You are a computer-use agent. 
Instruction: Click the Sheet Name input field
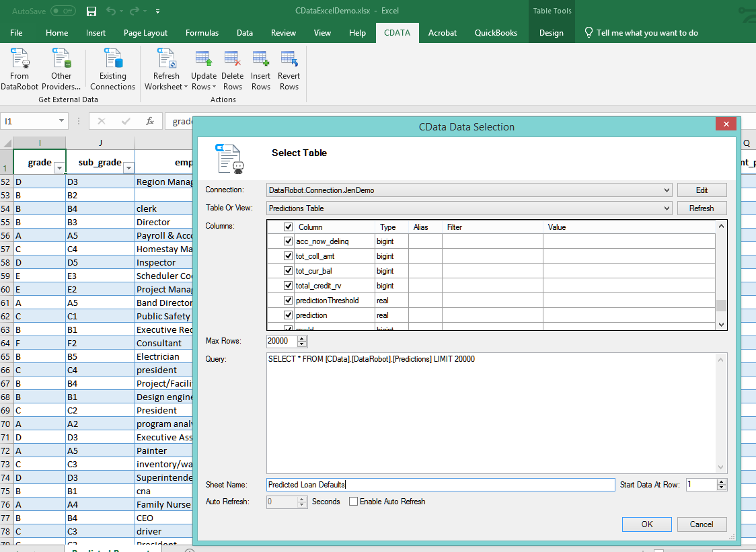(x=441, y=485)
